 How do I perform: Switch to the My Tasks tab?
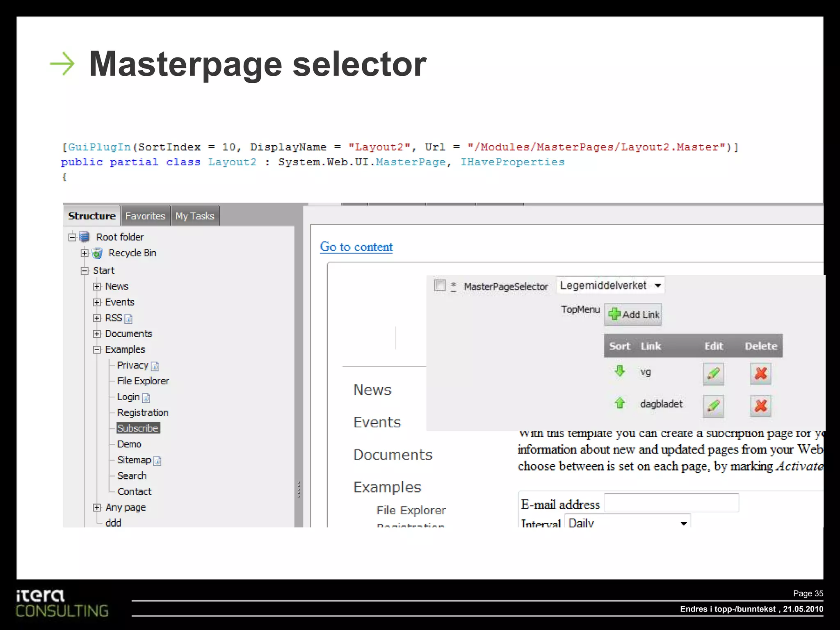pos(195,216)
